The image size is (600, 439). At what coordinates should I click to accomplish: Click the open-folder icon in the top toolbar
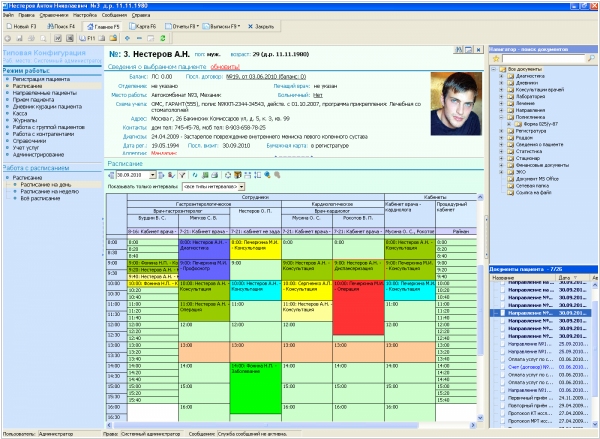pyautogui.click(x=113, y=38)
